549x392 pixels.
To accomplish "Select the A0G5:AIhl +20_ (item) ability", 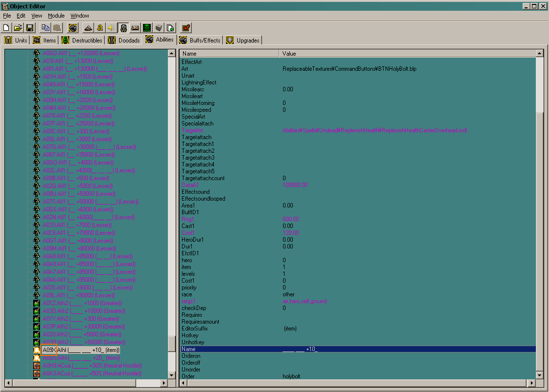I will pyautogui.click(x=81, y=358).
